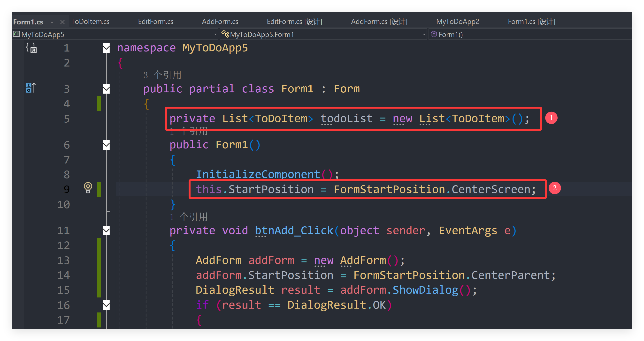Switch to the EditForm.cs tab
644x341 pixels.
coord(155,22)
